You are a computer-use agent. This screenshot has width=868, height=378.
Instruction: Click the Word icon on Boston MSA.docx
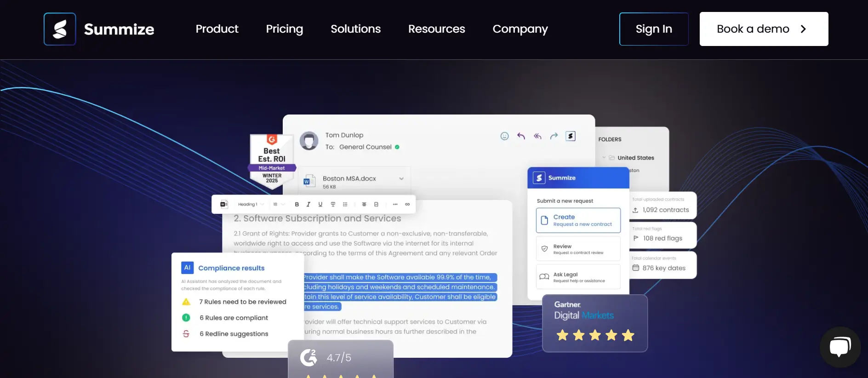[309, 181]
